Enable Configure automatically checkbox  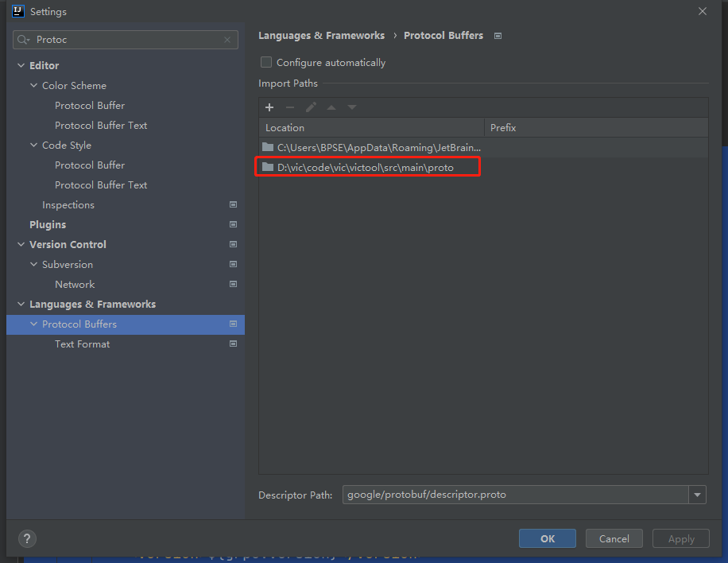266,62
